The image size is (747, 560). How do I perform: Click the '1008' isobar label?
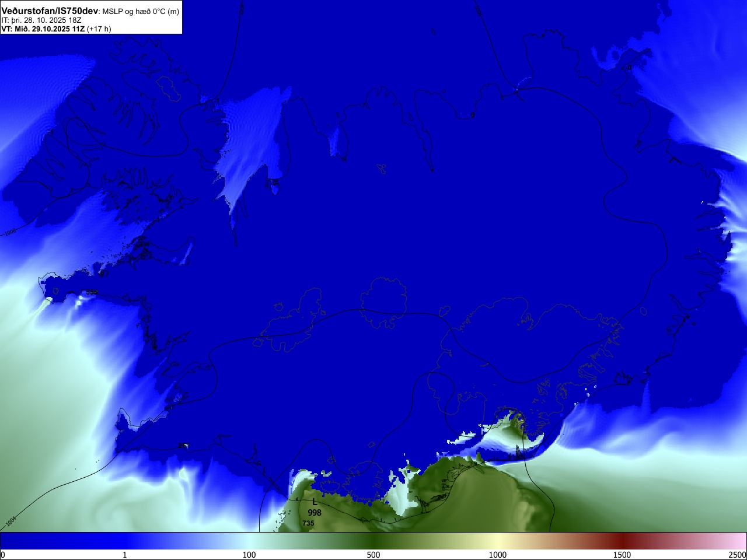click(x=11, y=233)
